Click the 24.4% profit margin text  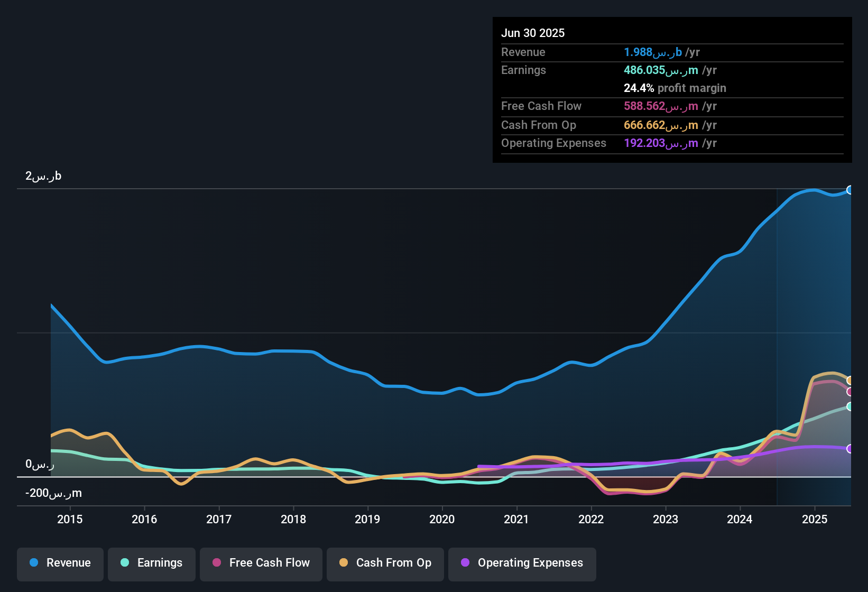[x=675, y=88]
